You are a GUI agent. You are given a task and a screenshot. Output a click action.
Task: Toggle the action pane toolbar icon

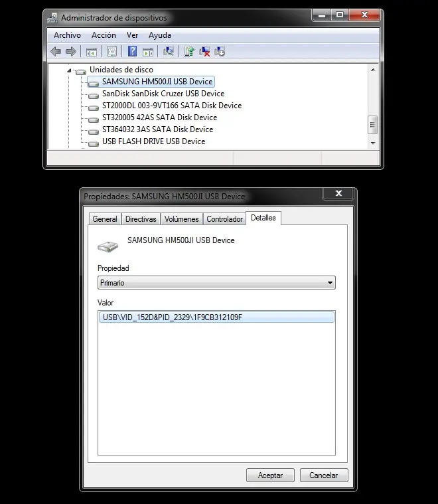coord(148,51)
